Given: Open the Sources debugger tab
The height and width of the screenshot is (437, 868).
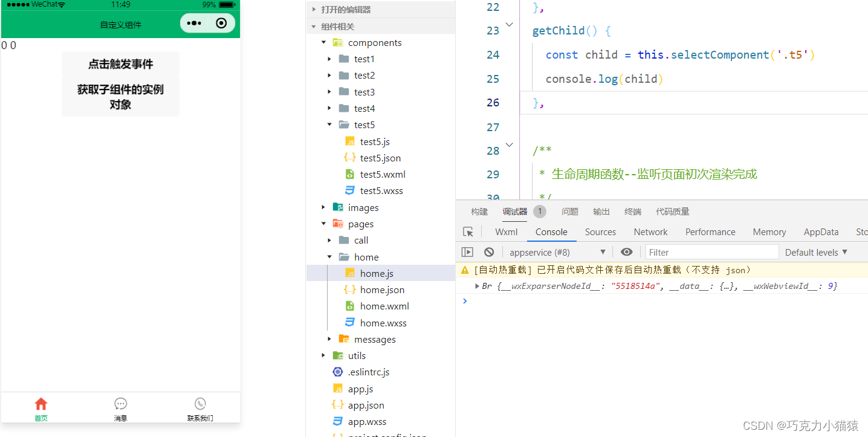Looking at the screenshot, I should click(x=600, y=231).
